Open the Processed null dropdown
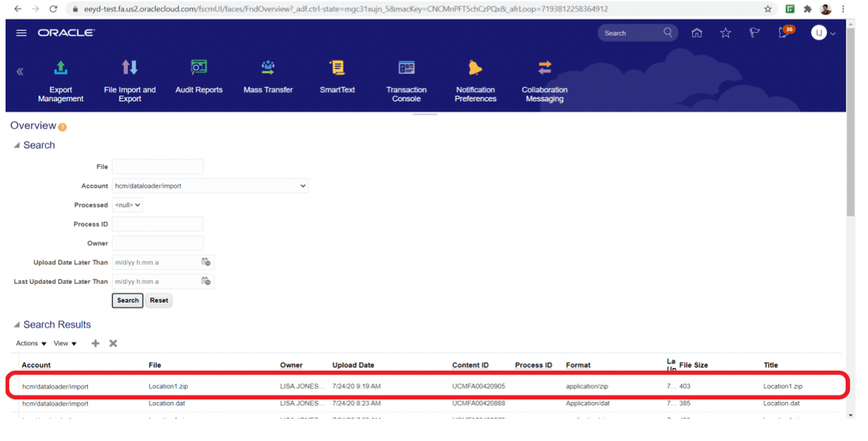This screenshot has height=441, width=868. coord(127,205)
